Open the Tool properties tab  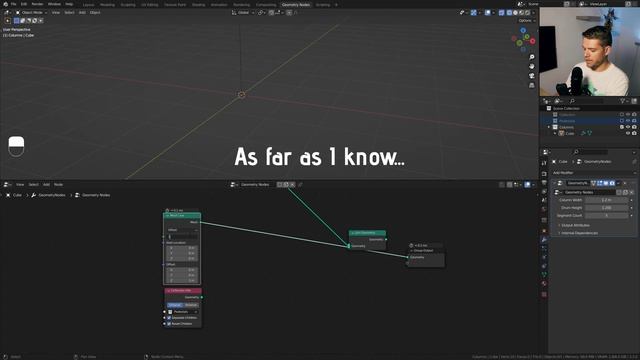[544, 163]
